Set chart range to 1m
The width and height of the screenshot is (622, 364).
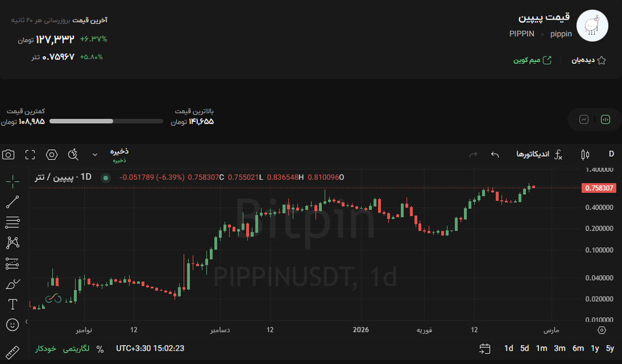[542, 348]
